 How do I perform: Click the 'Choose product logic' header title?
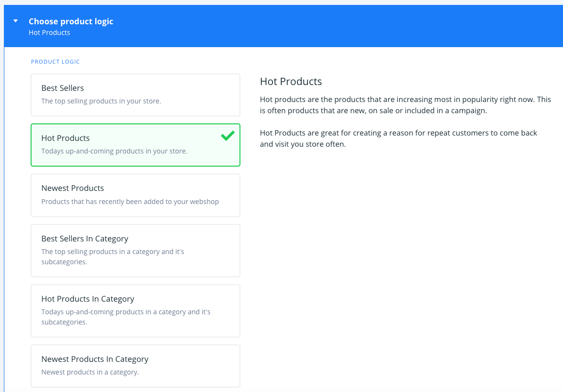[x=71, y=21]
